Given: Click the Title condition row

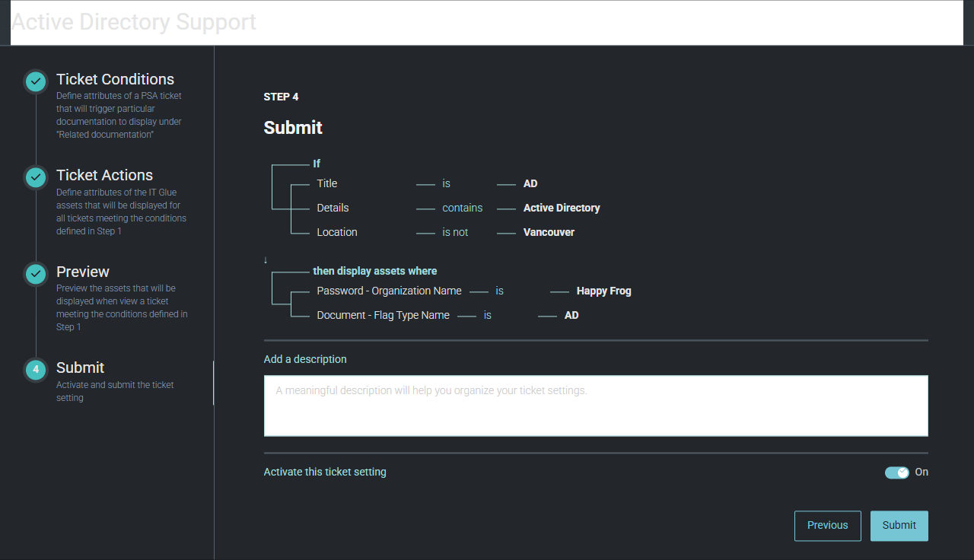Looking at the screenshot, I should point(326,183).
